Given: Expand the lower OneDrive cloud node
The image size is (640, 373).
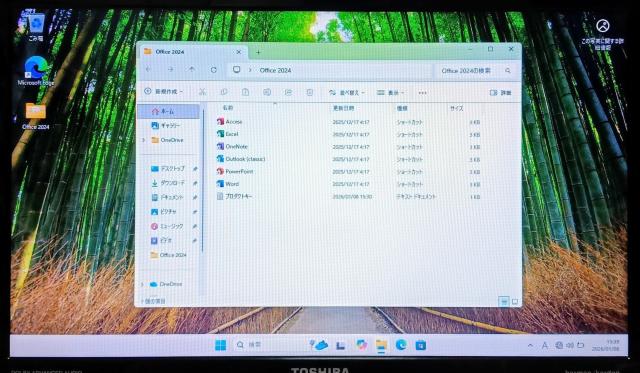Looking at the screenshot, I should 142,284.
